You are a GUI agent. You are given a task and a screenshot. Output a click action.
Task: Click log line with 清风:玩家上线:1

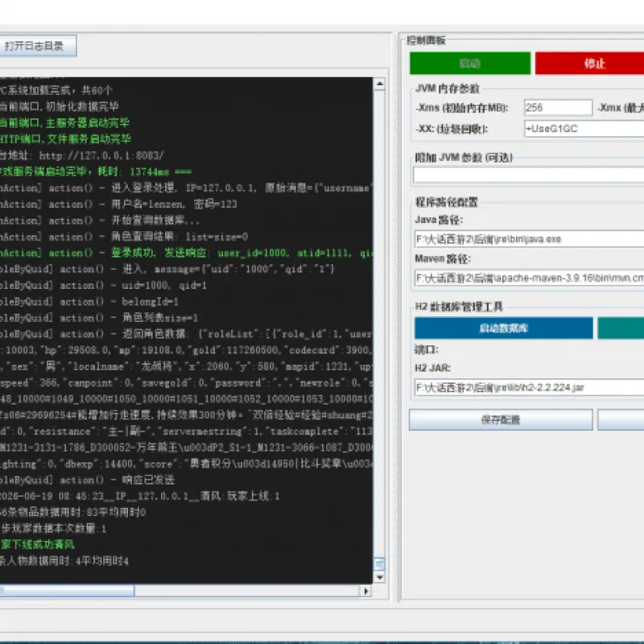139,496
